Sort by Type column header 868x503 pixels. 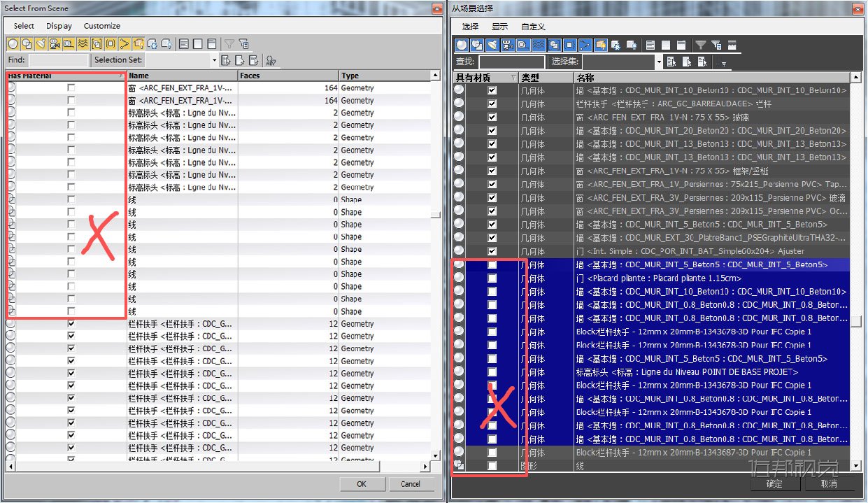pos(384,76)
